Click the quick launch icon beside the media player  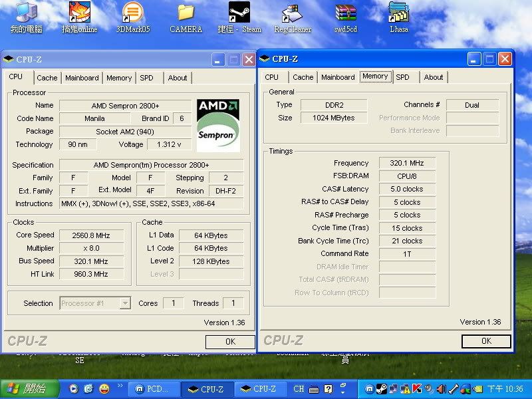click(88, 389)
